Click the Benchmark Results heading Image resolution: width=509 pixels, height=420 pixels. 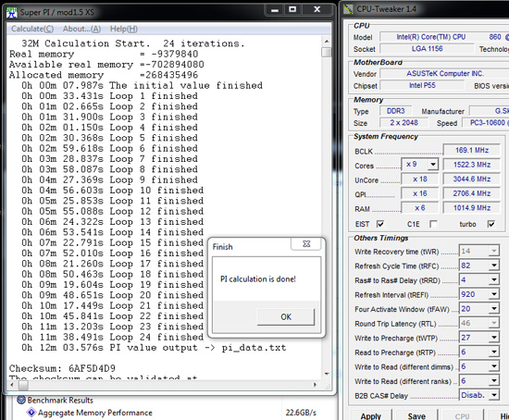[x=60, y=401]
